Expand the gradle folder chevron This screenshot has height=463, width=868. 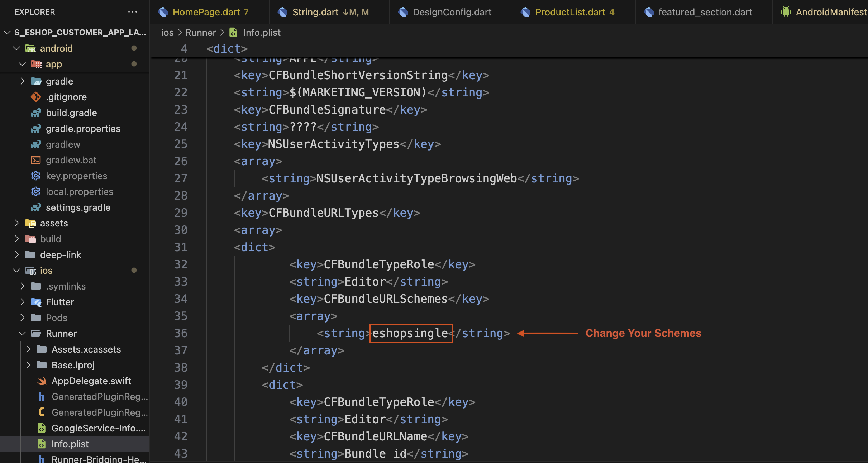pyautogui.click(x=22, y=81)
